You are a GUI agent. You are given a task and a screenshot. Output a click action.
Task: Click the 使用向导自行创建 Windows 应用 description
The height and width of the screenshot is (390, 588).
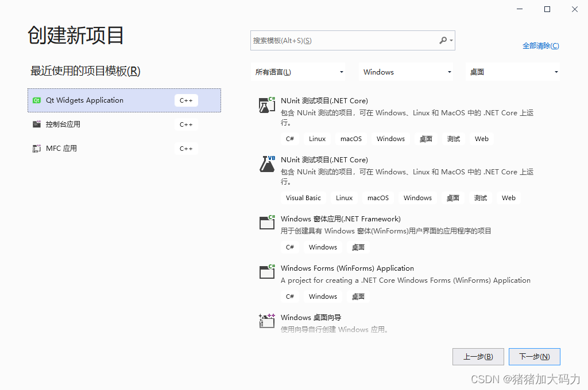(335, 330)
